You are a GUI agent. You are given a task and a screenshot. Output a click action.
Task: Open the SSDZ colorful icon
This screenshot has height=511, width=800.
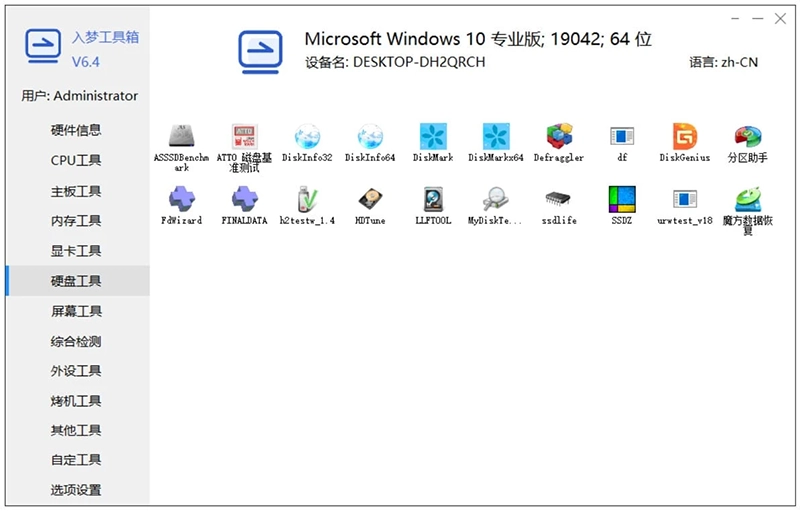tap(622, 200)
